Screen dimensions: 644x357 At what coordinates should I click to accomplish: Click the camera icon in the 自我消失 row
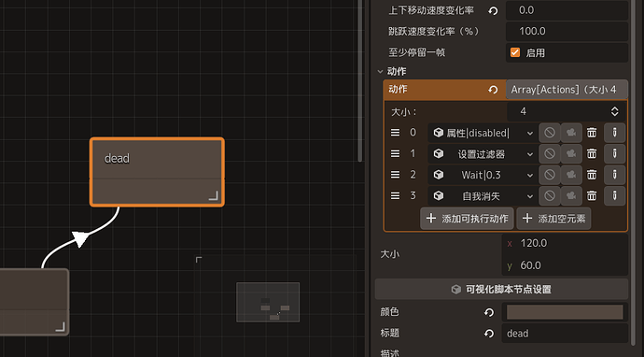click(x=571, y=195)
